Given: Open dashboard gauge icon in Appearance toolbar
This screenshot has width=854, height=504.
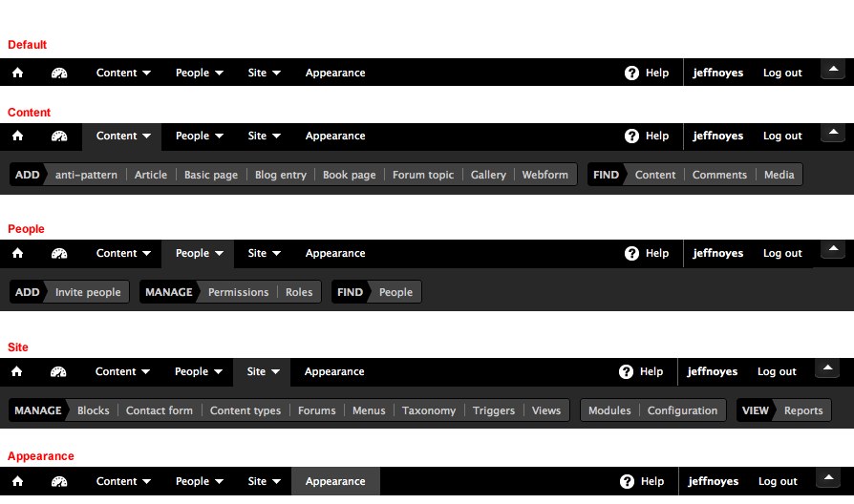Looking at the screenshot, I should coord(59,481).
